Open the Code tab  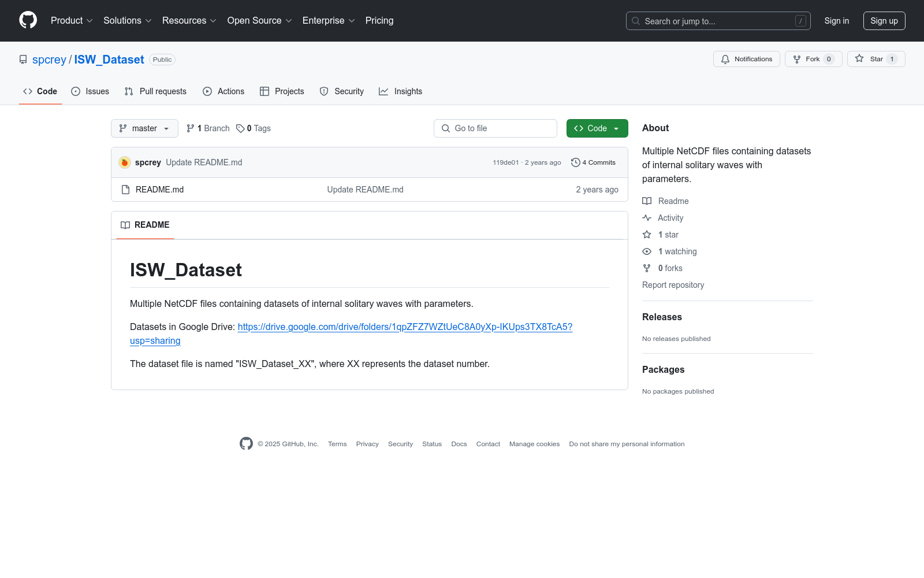tap(40, 91)
